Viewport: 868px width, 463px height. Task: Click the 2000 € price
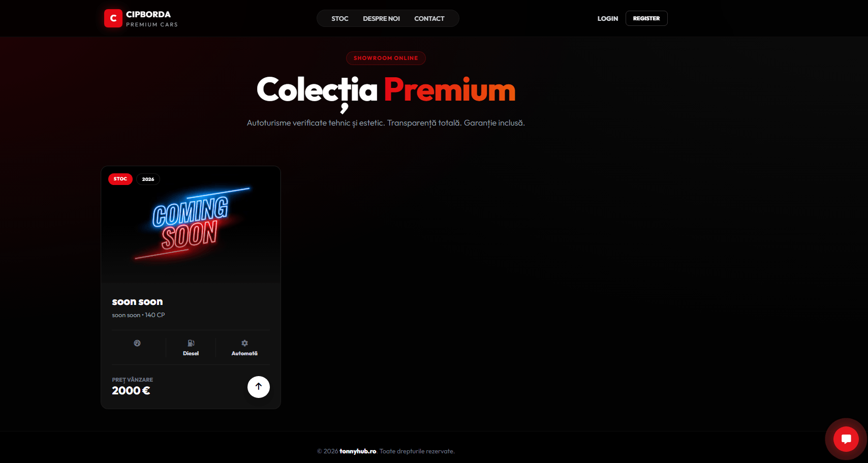pos(131,391)
